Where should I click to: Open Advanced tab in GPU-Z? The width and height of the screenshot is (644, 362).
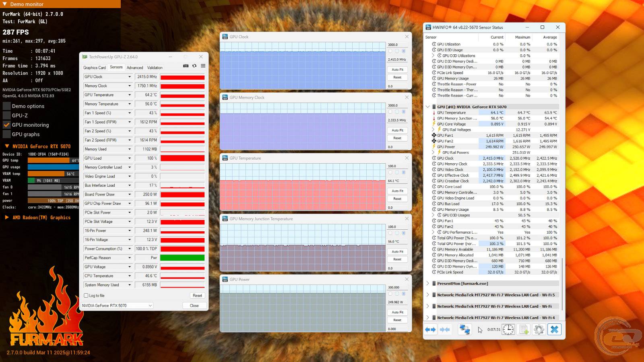click(x=135, y=68)
